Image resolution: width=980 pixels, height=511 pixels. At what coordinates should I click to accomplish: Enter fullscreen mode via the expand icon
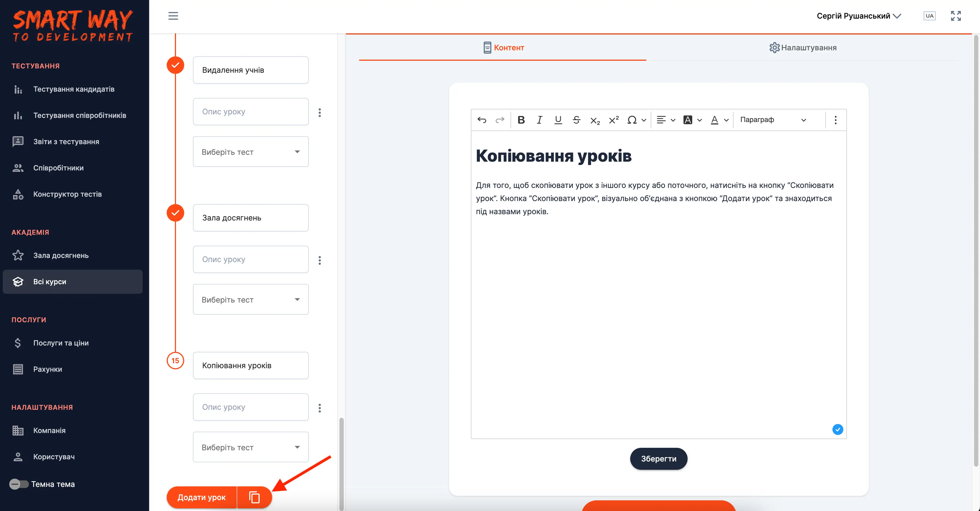[956, 16]
